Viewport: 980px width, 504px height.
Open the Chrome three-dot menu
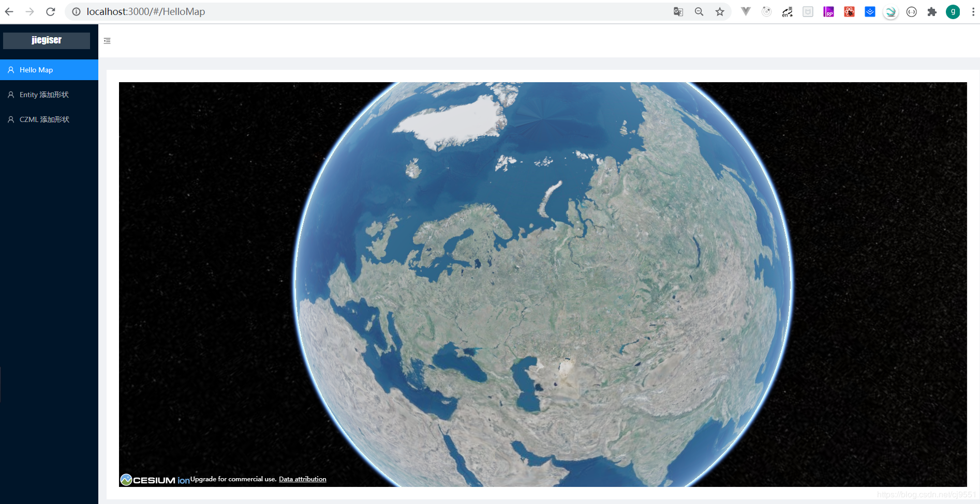[x=973, y=11]
